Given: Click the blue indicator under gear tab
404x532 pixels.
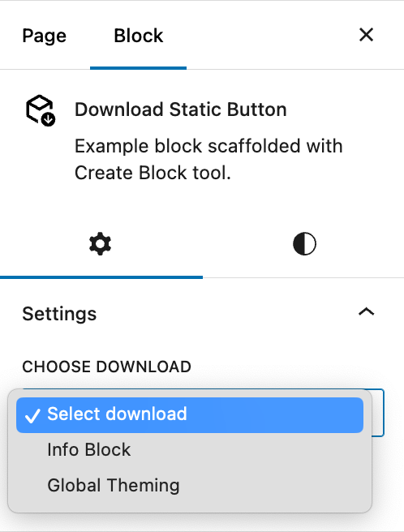Looking at the screenshot, I should 101,277.
